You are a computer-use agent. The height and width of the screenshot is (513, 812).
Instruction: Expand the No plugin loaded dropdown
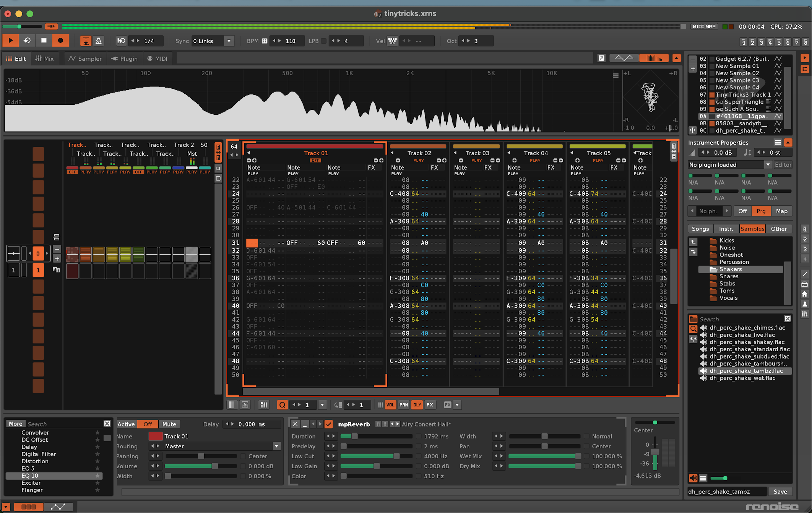768,165
